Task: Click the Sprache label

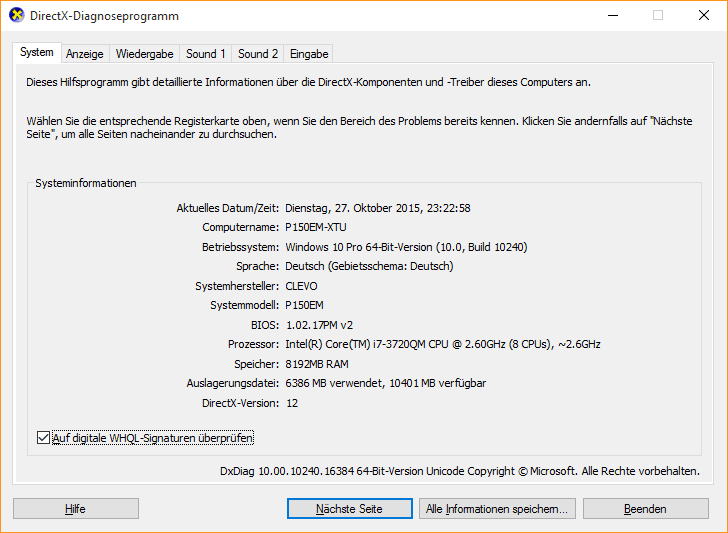Action: 258,266
